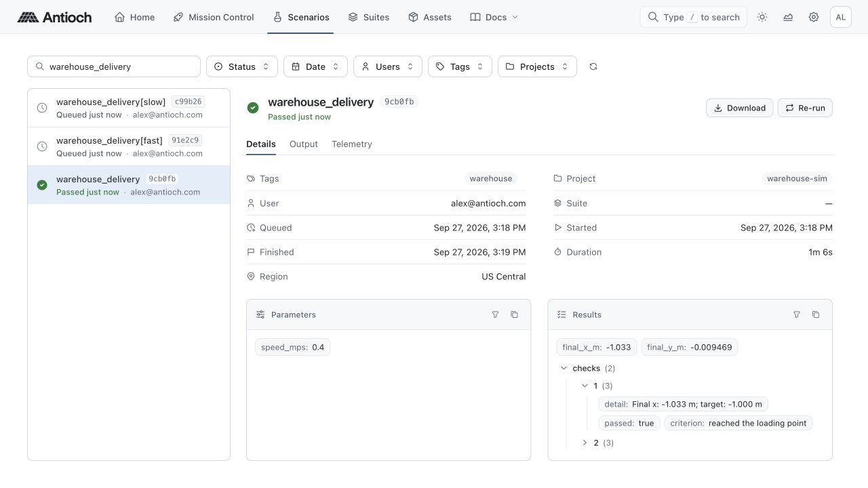Image resolution: width=868 pixels, height=488 pixels.
Task: Click the final_x_m result chip
Action: [x=597, y=347]
